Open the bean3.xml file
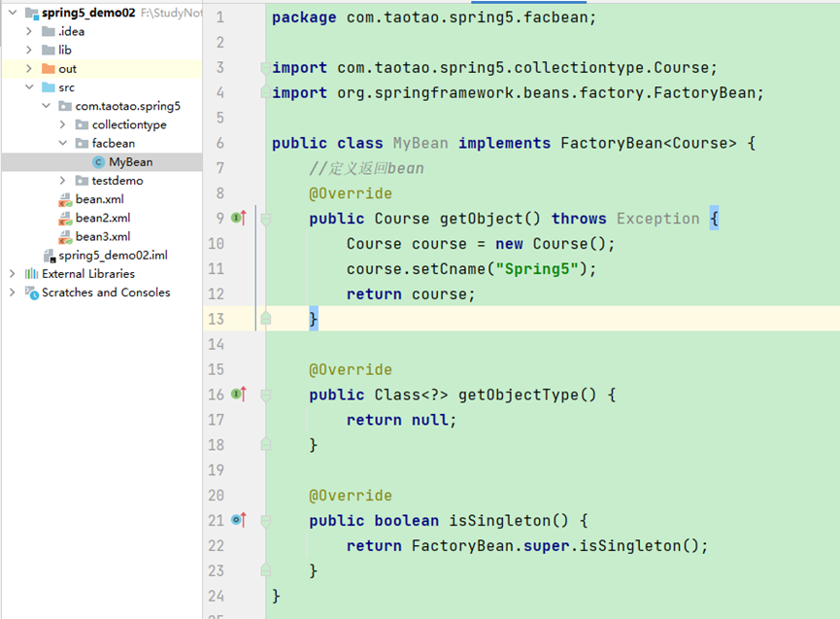 102,236
